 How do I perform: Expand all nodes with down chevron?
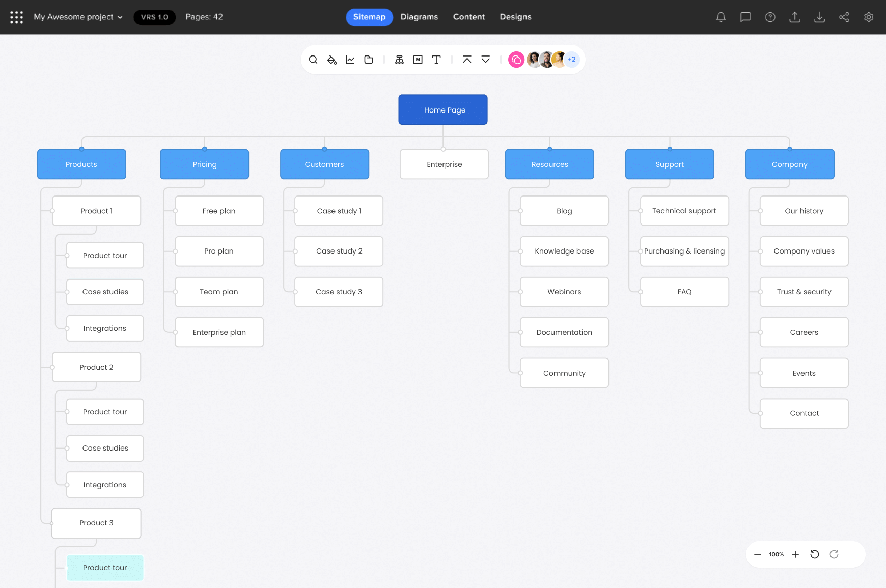coord(486,60)
